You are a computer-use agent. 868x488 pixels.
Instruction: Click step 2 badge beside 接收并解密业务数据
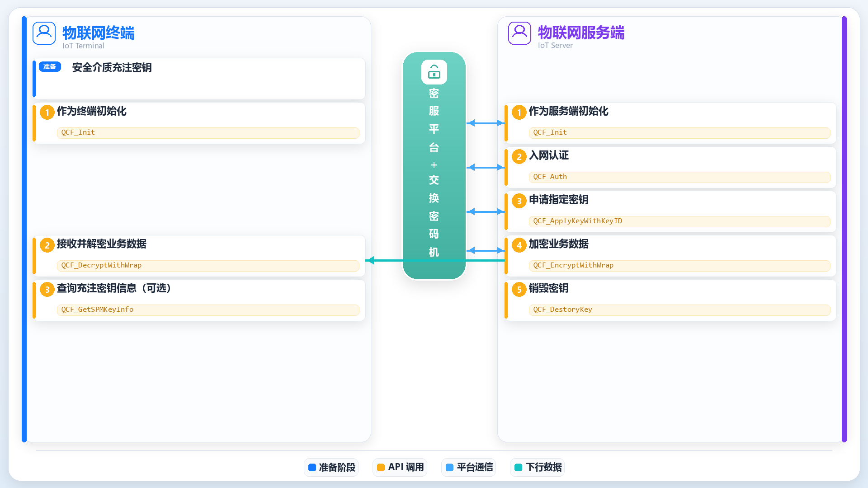coord(47,245)
